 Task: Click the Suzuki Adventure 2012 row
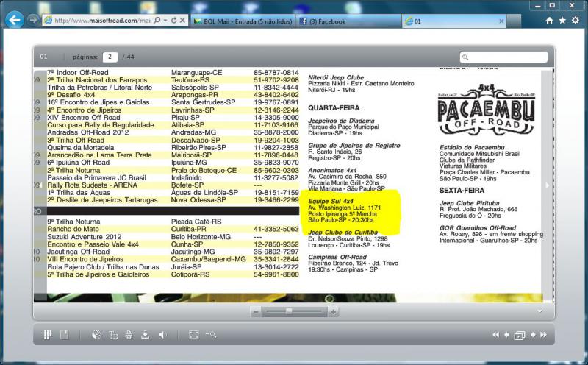click(173, 236)
